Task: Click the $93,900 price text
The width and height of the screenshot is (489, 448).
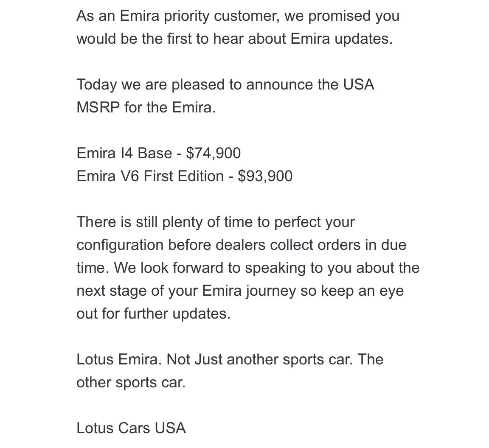Action: pos(265,176)
